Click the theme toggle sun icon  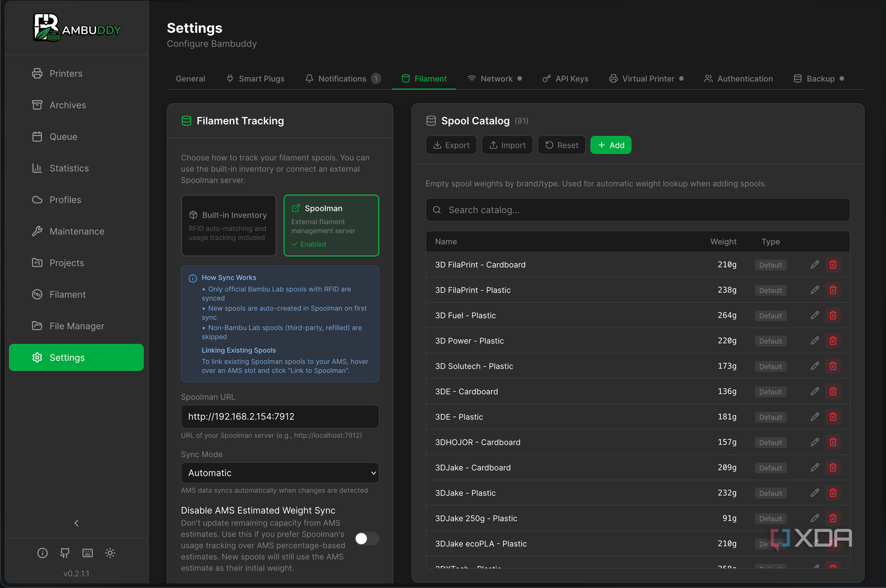(x=110, y=553)
